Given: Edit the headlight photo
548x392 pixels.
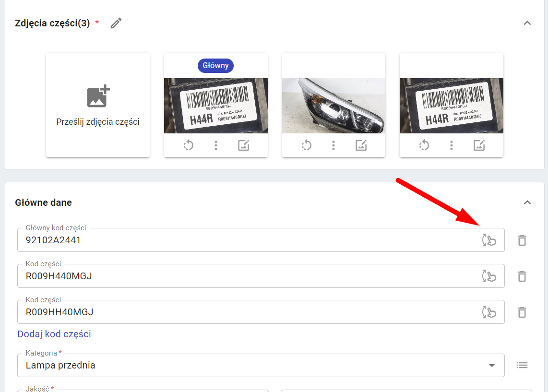Looking at the screenshot, I should coord(361,145).
